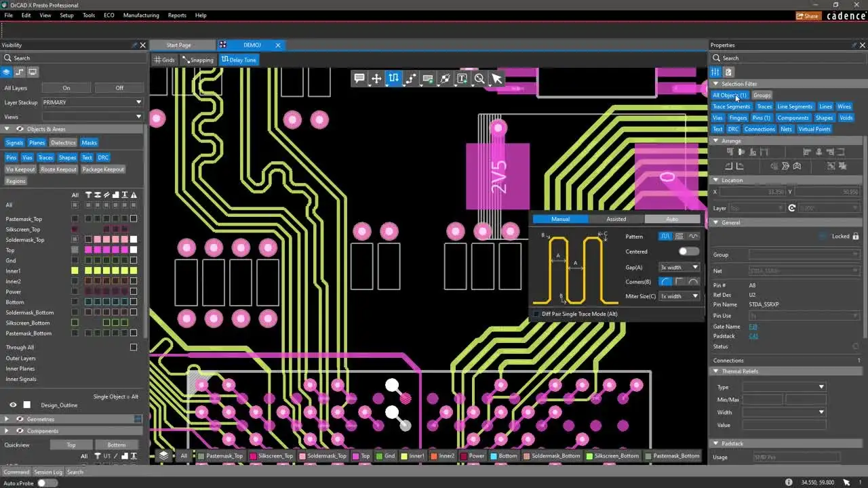This screenshot has height=488, width=868.
Task: Select the arrow pointer selection tool
Action: click(496, 79)
